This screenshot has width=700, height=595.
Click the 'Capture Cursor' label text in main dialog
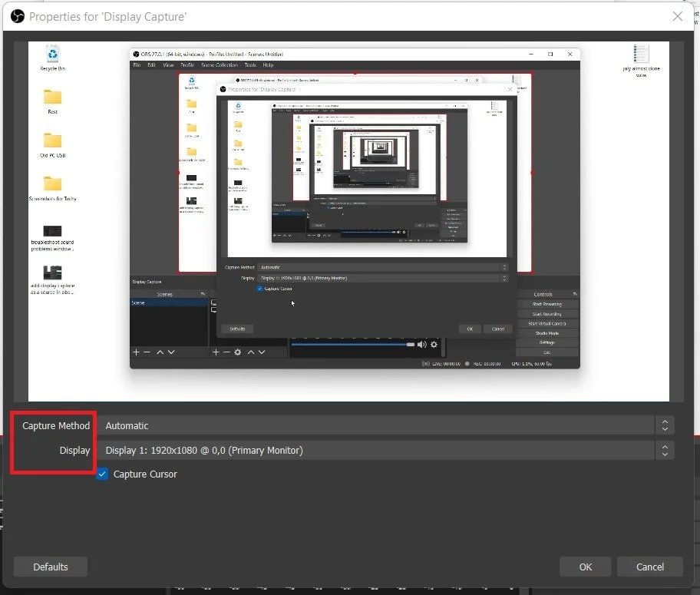tap(145, 474)
